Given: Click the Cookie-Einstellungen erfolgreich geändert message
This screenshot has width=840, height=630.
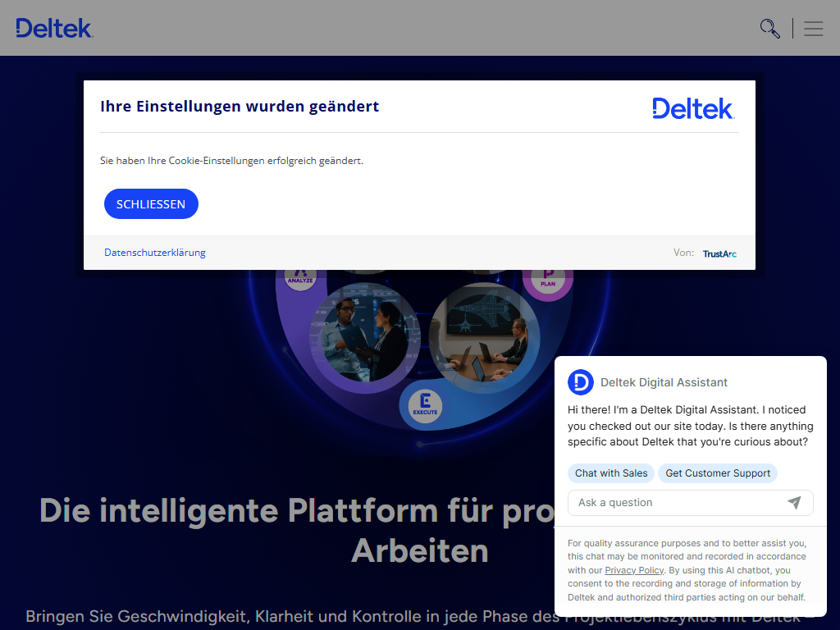Looking at the screenshot, I should 231,161.
